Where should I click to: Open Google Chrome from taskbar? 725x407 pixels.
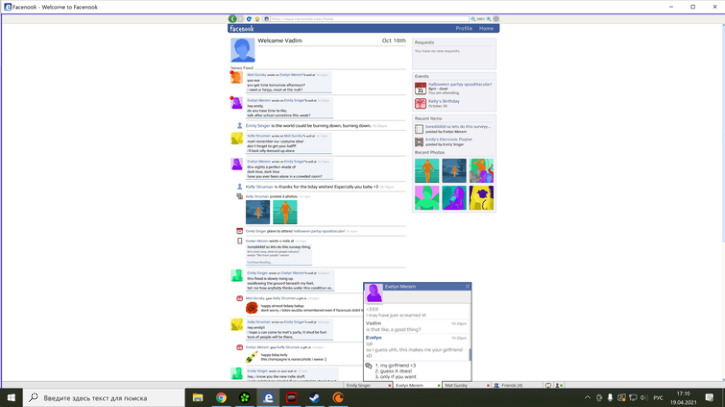click(221, 398)
